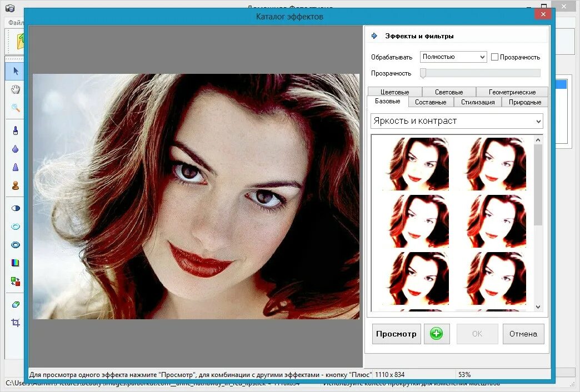Image resolution: width=580 pixels, height=392 pixels.
Task: Switch to the Световые tab
Action: click(450, 92)
